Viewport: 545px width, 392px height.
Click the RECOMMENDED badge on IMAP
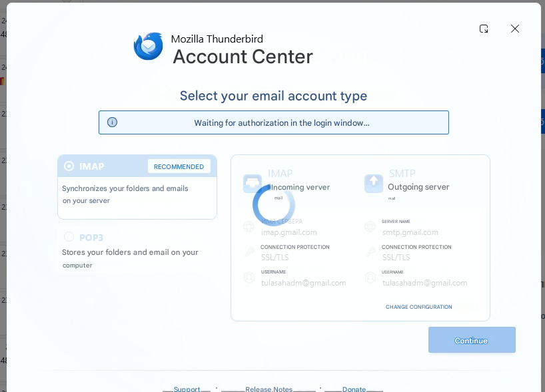coord(179,166)
